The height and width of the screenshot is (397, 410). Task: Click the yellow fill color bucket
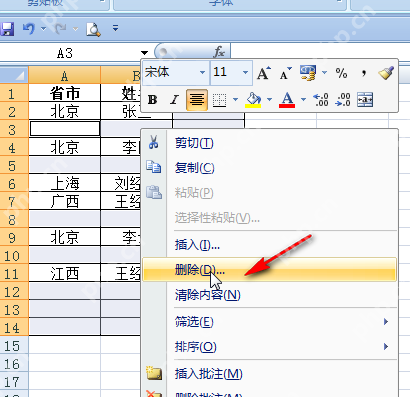tap(253, 99)
